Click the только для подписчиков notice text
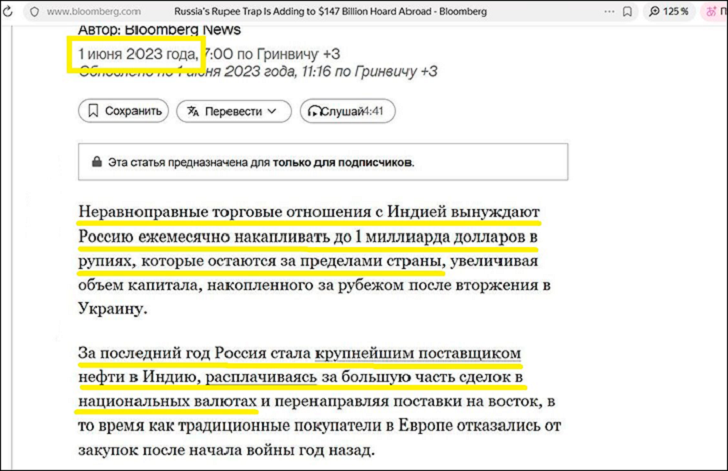The width and height of the screenshot is (728, 471). pos(343,162)
